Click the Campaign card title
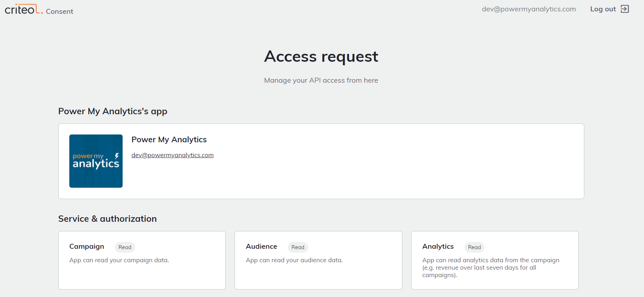The width and height of the screenshot is (644, 297). 87,247
